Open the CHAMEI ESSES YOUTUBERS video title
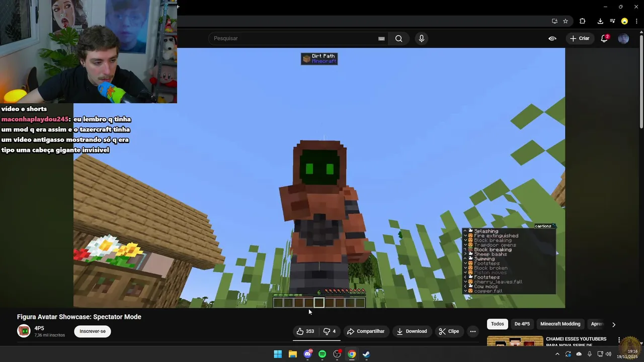This screenshot has height=362, width=644. (x=576, y=341)
